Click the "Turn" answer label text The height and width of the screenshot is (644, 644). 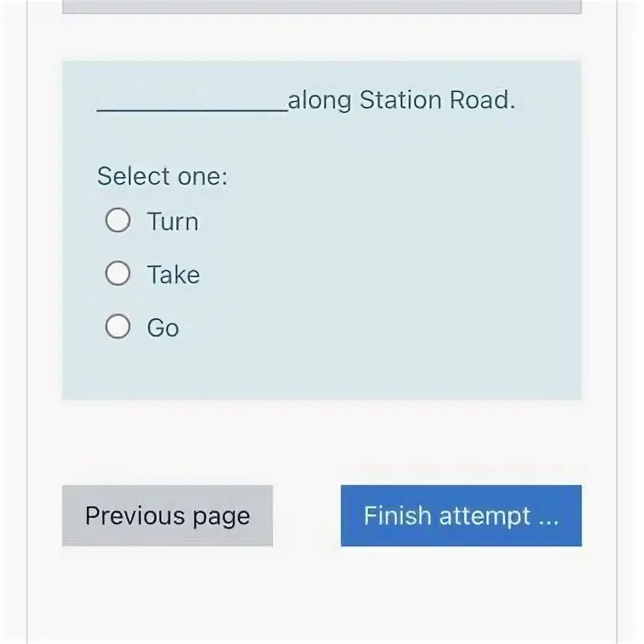173,221
